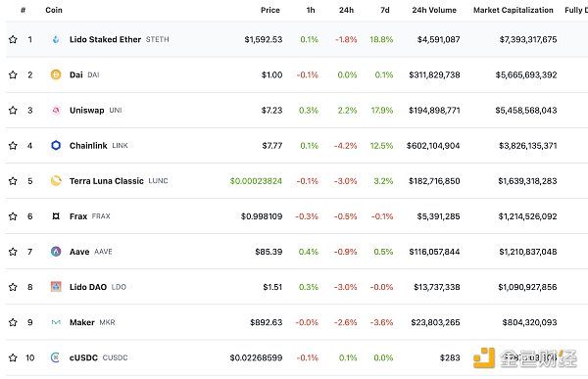Sort by the 7d column header

[x=385, y=10]
